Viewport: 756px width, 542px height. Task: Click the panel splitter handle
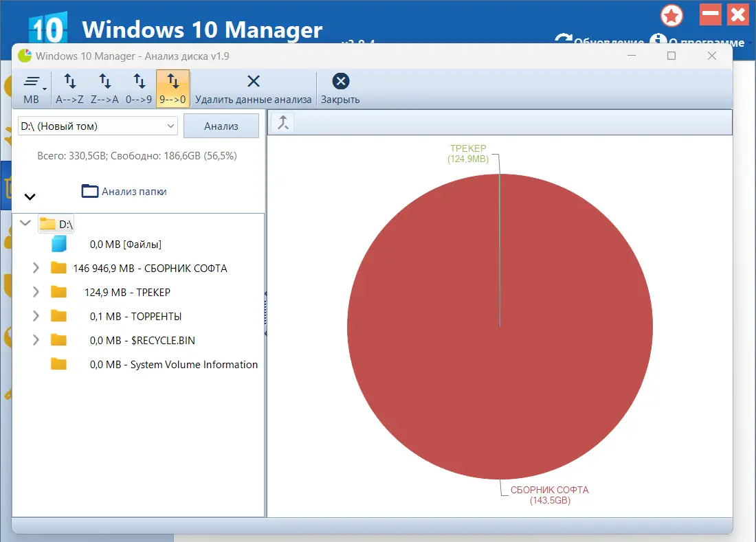(265, 313)
